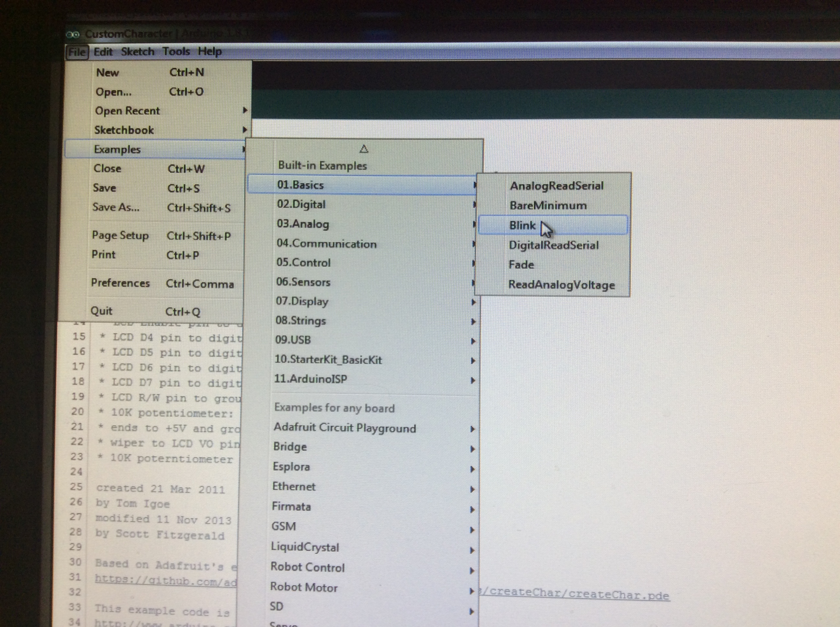Click code line 'created 21 Mar 2011'
840x627 pixels.
pos(161,489)
